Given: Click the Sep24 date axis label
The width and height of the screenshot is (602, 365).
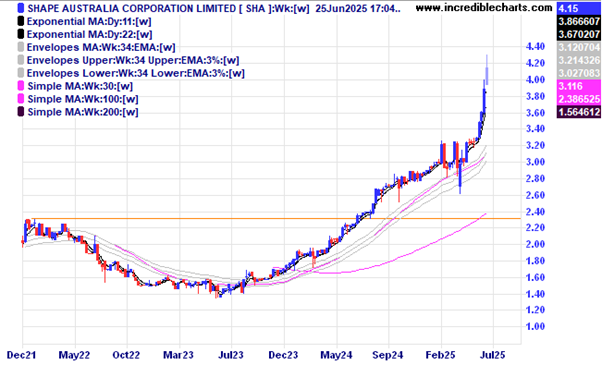Looking at the screenshot, I should 388,355.
